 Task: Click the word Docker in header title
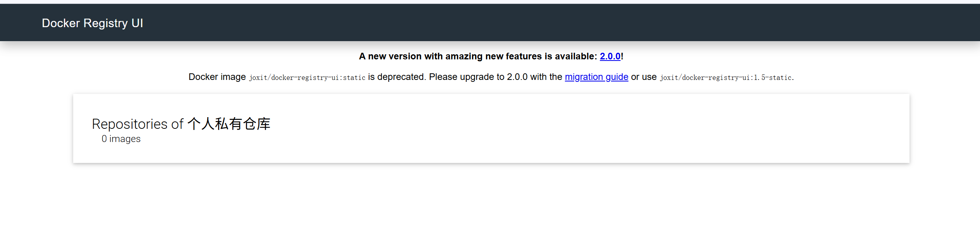[61, 23]
